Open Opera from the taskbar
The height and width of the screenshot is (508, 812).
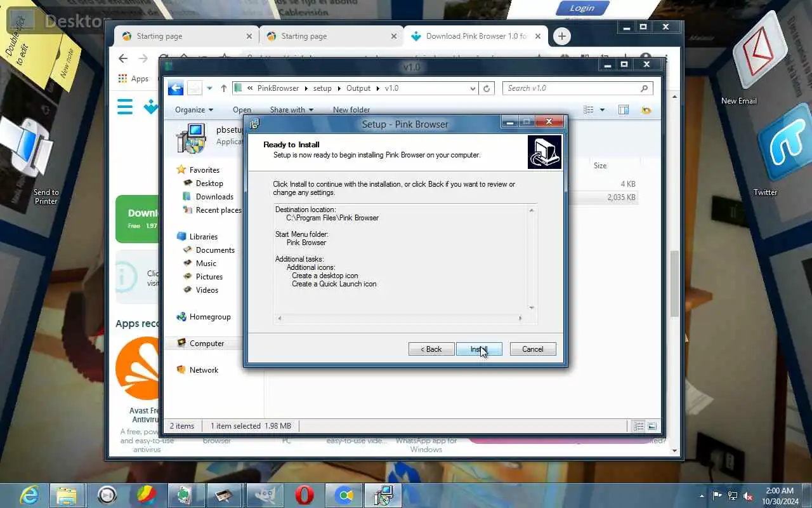(304, 495)
